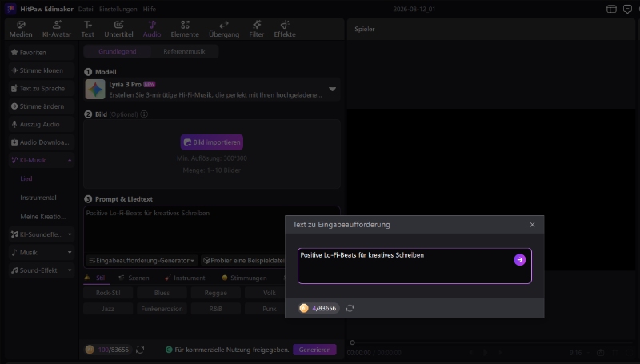Screen dimensions: 640x364
Task: Click the player progress slider handle
Action: pos(352,342)
